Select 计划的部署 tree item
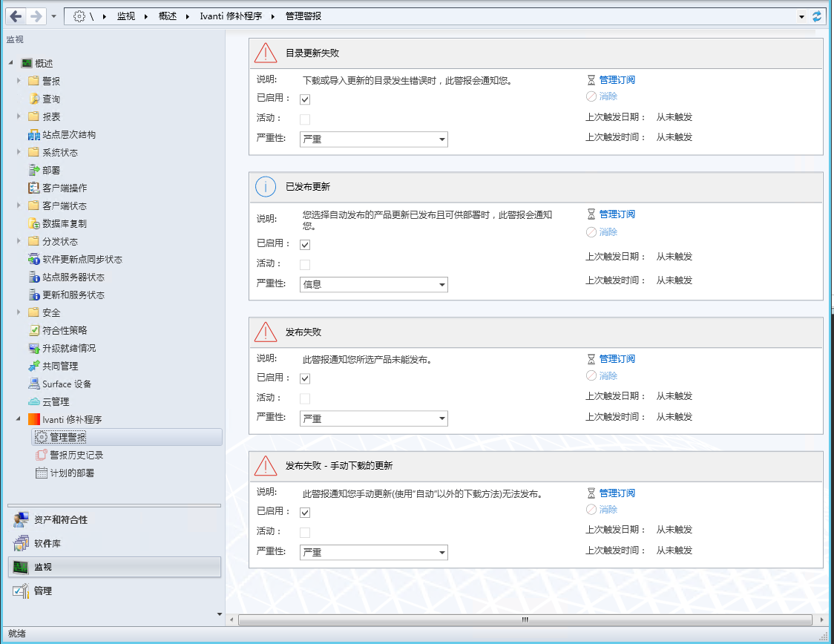This screenshot has width=834, height=644. [72, 473]
